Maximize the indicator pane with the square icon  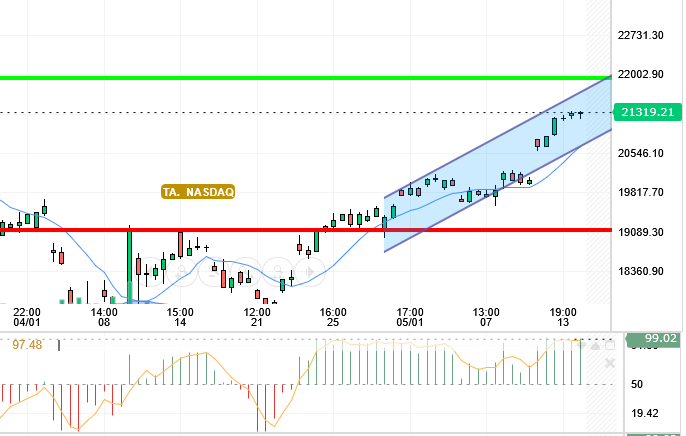tap(610, 346)
